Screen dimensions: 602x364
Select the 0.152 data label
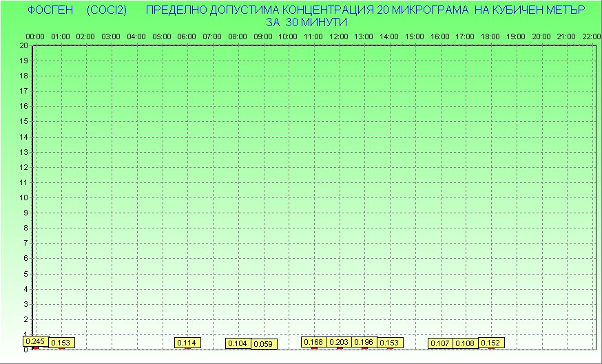491,343
